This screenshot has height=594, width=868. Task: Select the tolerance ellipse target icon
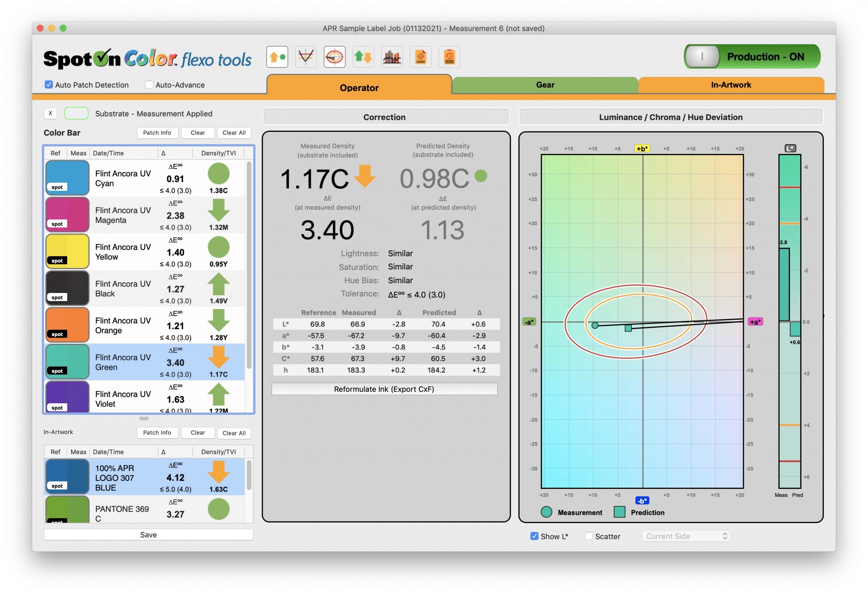(x=334, y=57)
